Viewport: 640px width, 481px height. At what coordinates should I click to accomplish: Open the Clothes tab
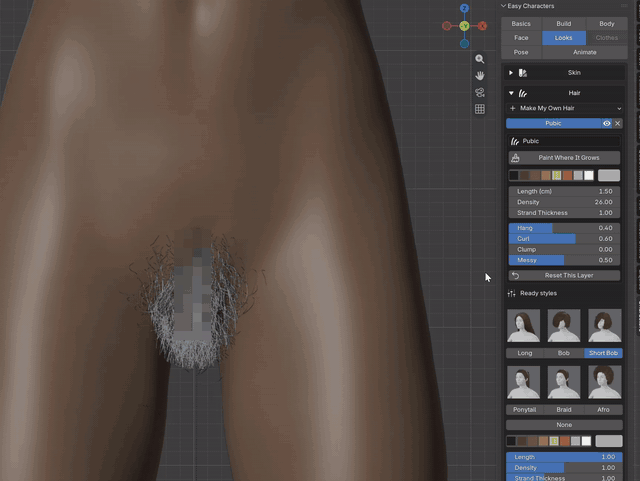coord(607,38)
